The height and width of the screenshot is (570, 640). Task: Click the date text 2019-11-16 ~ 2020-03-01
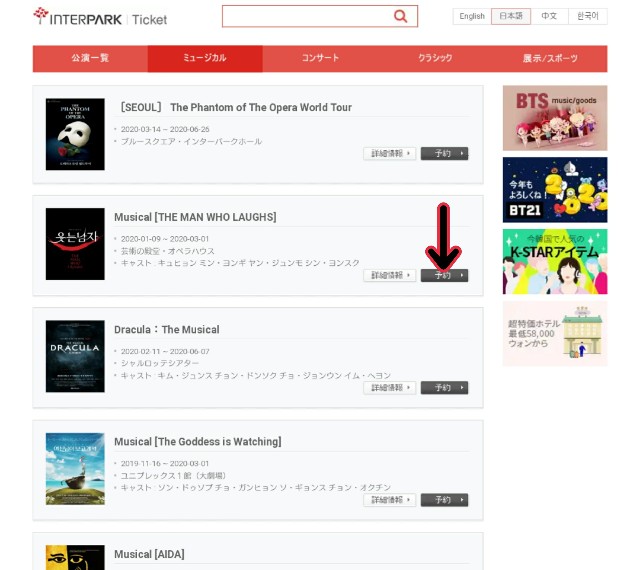click(x=164, y=464)
